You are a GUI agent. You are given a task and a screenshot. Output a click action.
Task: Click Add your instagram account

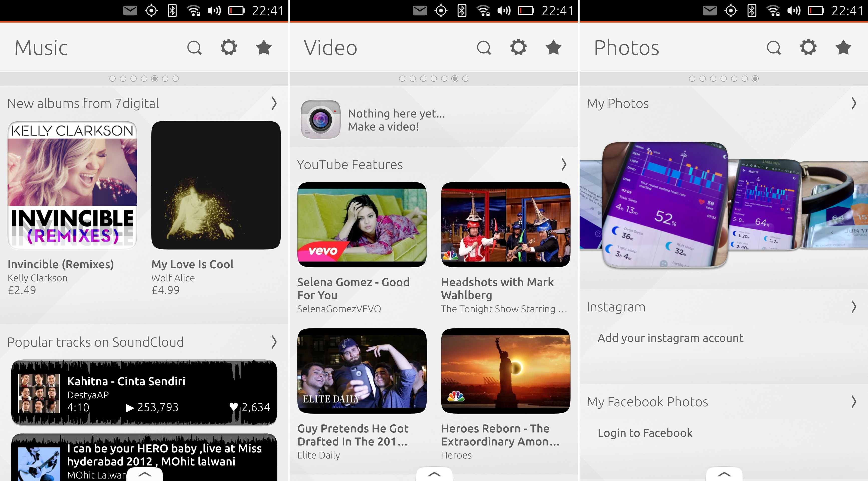[670, 338]
